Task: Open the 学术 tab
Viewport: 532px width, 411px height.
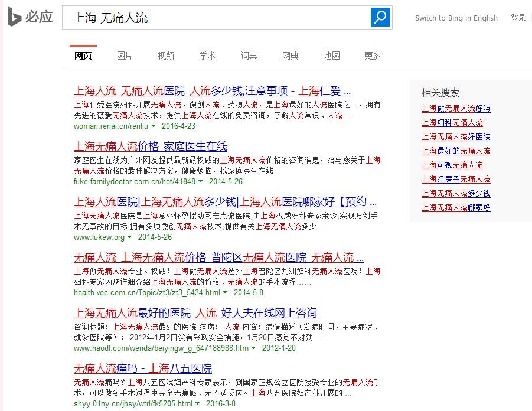Action: pyautogui.click(x=207, y=55)
